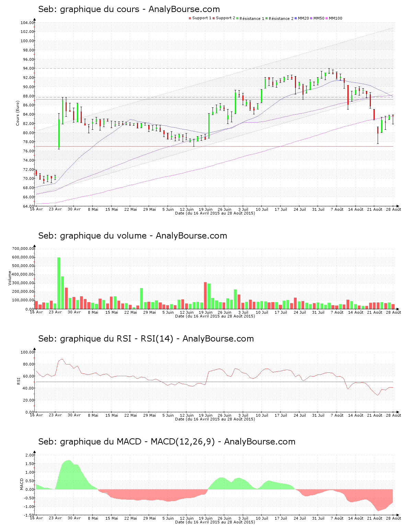Click the 64.00 price axis label
This screenshot has width=412, height=532.
tap(28, 206)
